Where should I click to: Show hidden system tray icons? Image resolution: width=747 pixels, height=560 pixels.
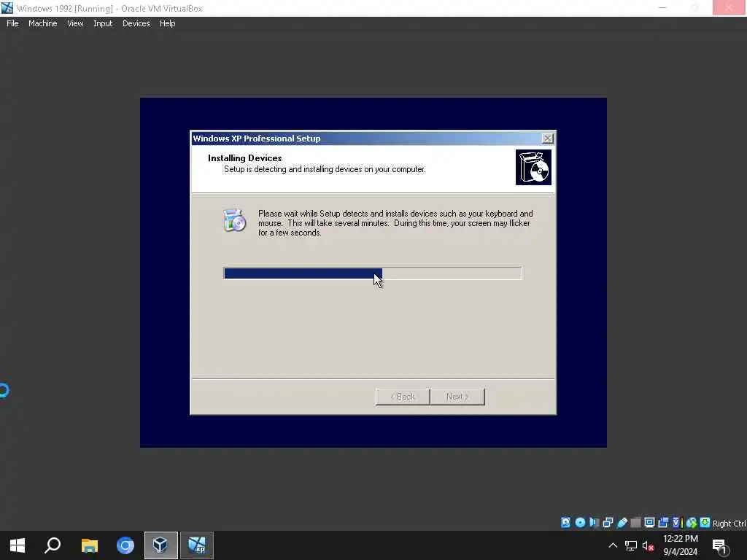[x=613, y=545]
